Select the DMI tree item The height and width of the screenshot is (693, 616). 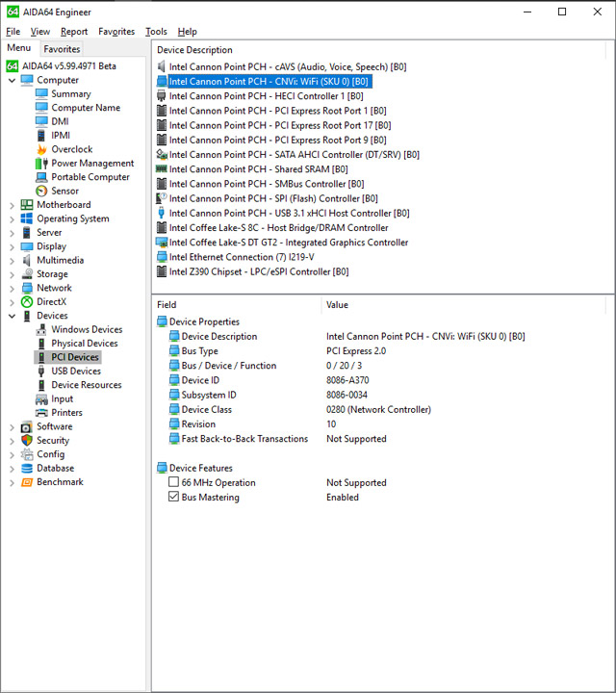60,121
